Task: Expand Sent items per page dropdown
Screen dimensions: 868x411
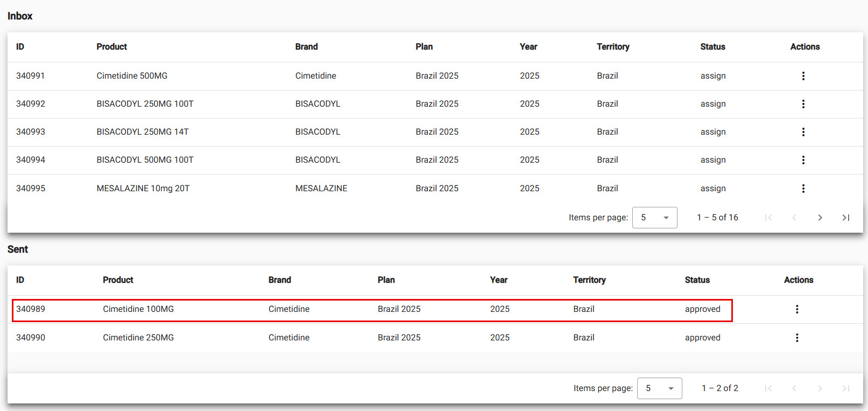Action: pos(659,388)
